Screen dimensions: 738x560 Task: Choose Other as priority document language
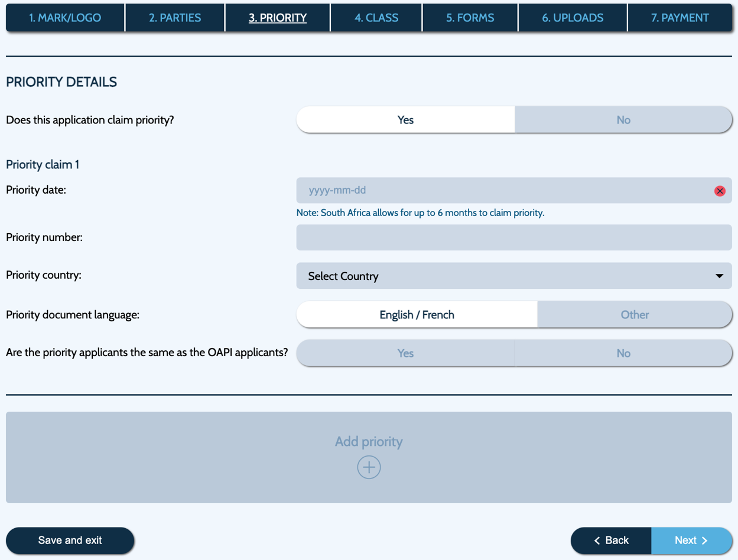(634, 315)
